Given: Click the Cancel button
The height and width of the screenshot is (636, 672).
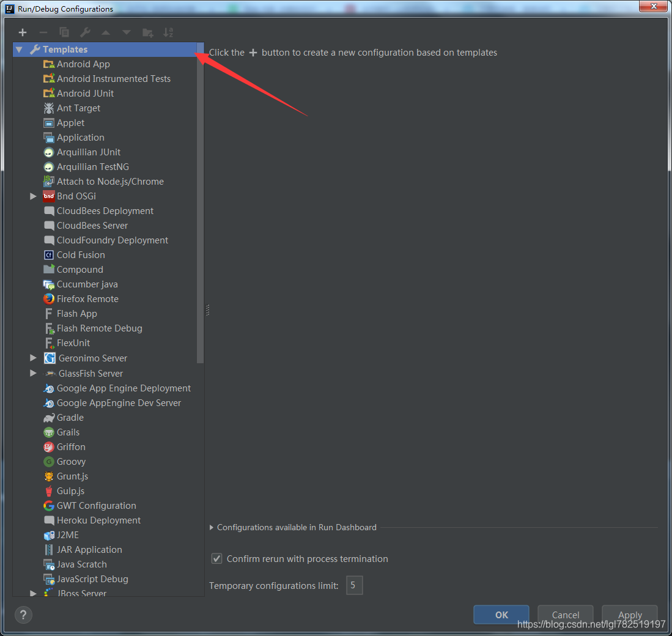Looking at the screenshot, I should click(566, 615).
